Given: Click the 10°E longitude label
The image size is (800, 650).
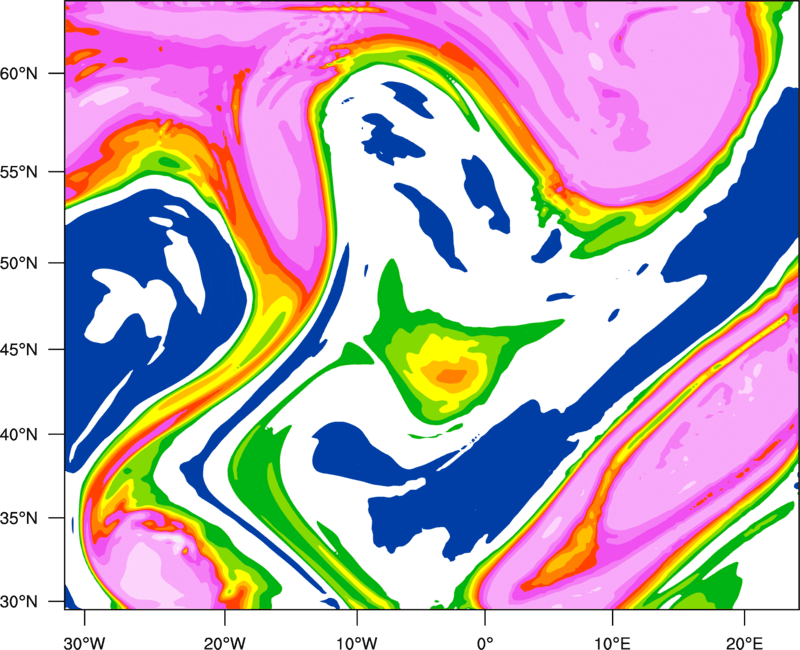Looking at the screenshot, I should (x=612, y=643).
